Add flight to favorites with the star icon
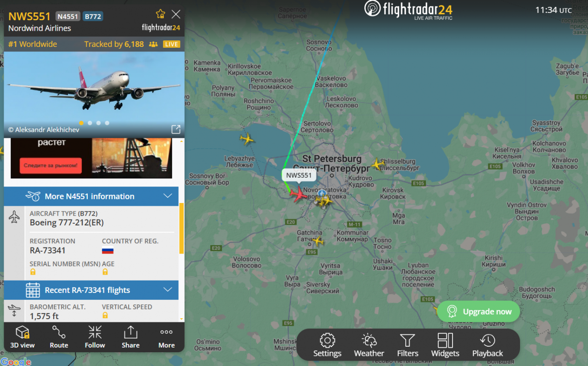The width and height of the screenshot is (588, 366). [160, 14]
